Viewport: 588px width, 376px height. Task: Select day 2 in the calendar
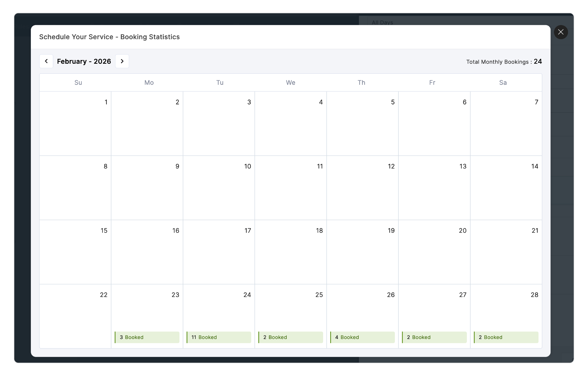pyautogui.click(x=147, y=124)
